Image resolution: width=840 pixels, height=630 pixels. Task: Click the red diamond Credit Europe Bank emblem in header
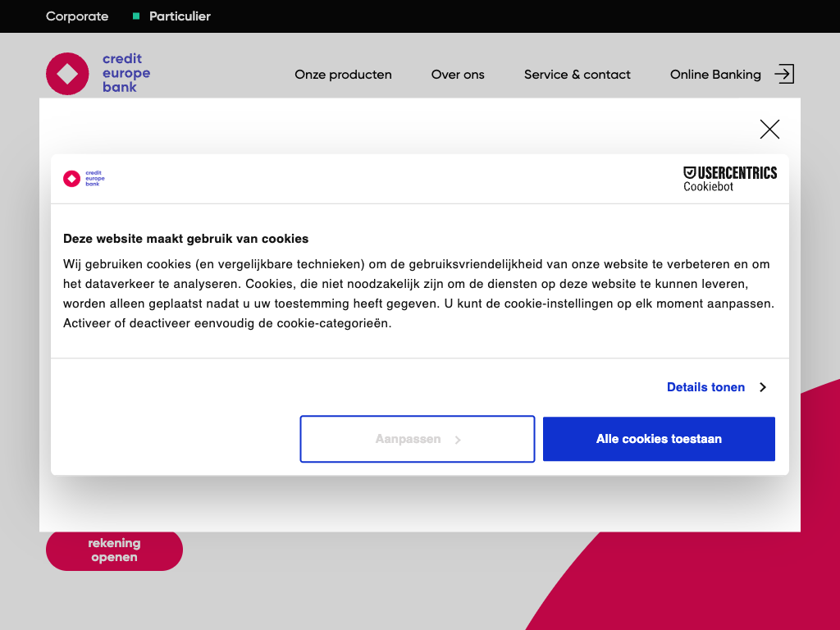(x=67, y=74)
